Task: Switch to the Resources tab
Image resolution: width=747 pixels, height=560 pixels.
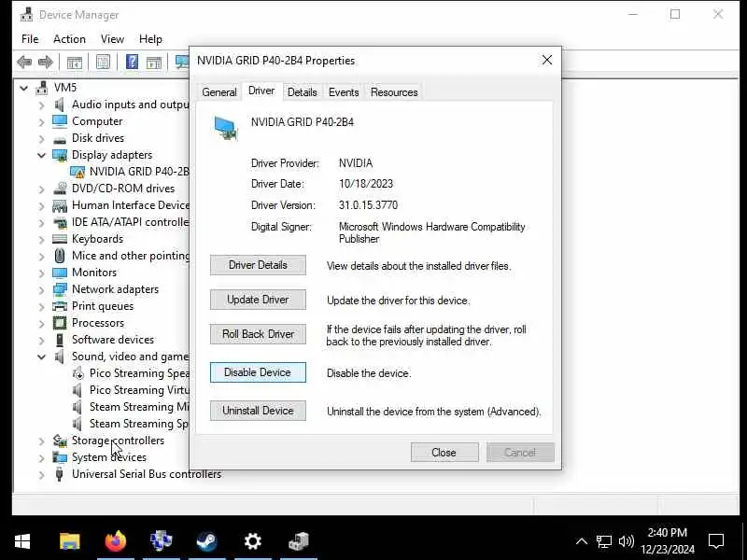Action: click(x=394, y=92)
